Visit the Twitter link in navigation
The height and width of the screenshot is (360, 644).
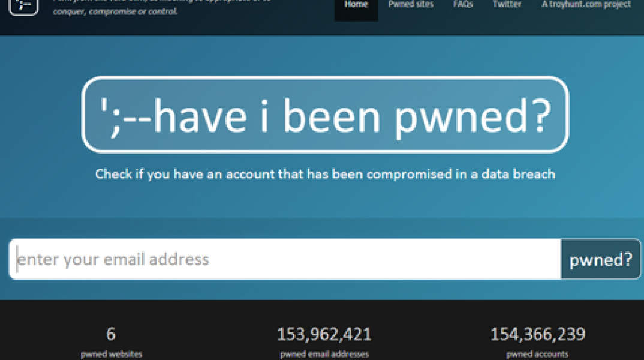(507, 5)
